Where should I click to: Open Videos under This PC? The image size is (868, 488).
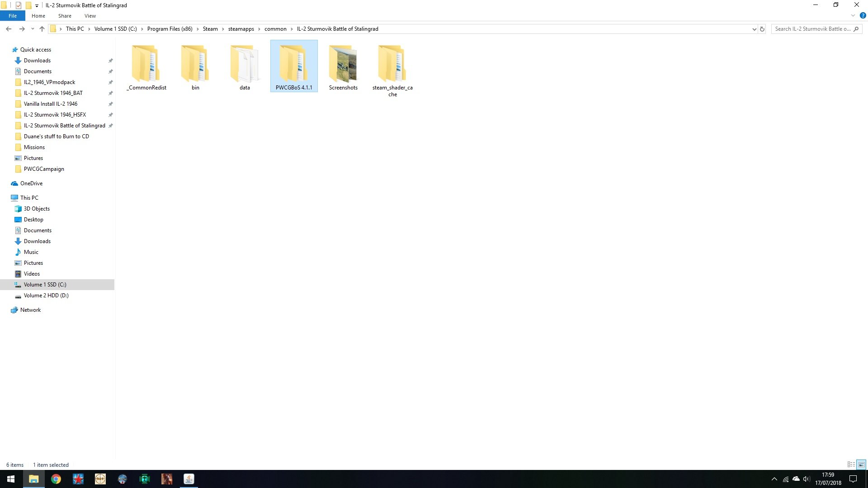point(32,274)
